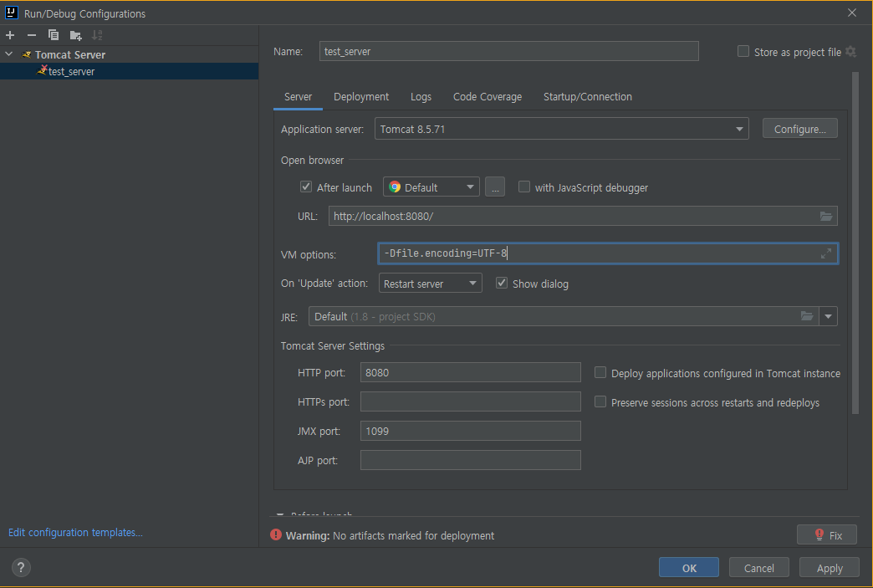
Task: Switch to the Server tab
Action: coord(298,97)
